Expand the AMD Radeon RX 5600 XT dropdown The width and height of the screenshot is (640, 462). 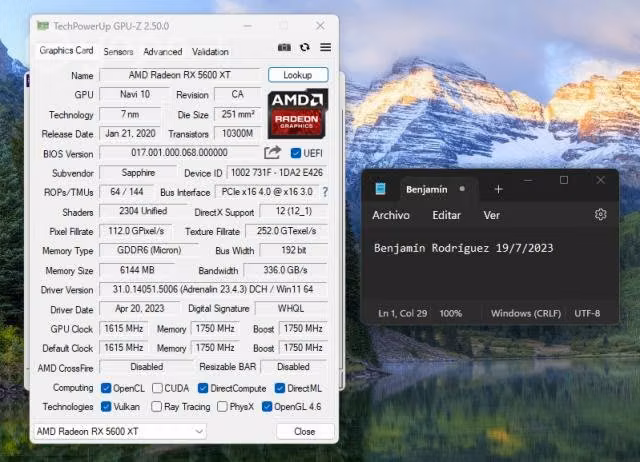120,431
